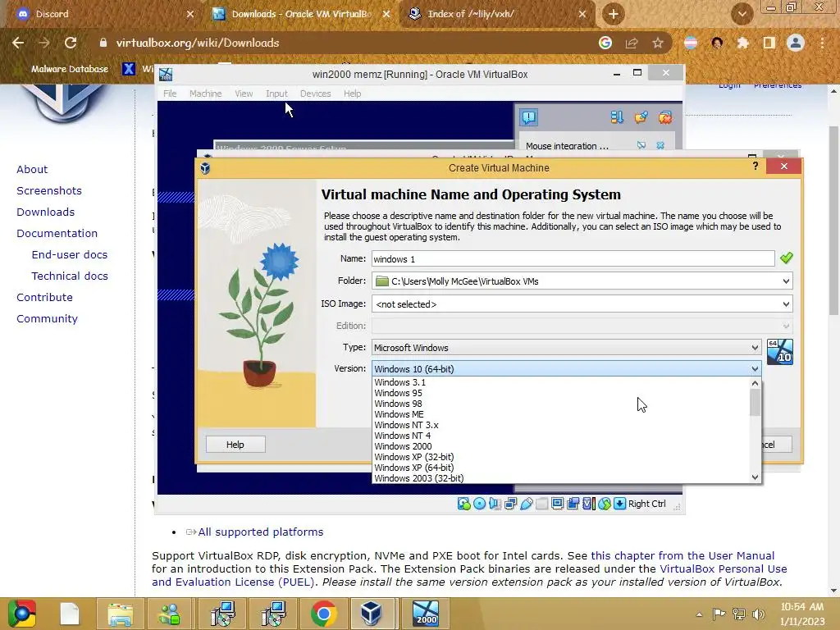Open Chrome side panel icon
Viewport: 840px width, 630px height.
coord(769,43)
